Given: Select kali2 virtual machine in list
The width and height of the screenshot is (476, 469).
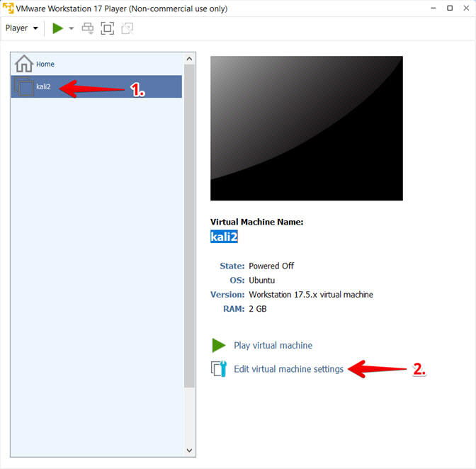Looking at the screenshot, I should [96, 86].
